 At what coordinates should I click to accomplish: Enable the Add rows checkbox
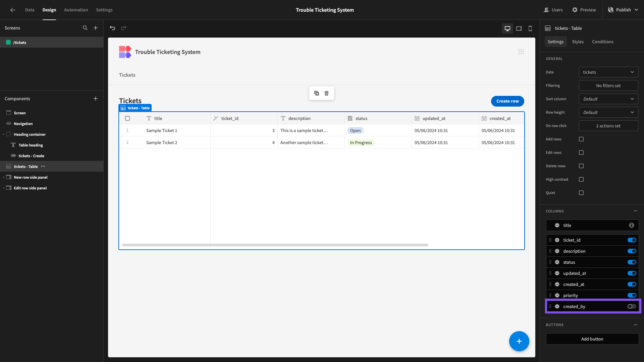click(x=581, y=139)
